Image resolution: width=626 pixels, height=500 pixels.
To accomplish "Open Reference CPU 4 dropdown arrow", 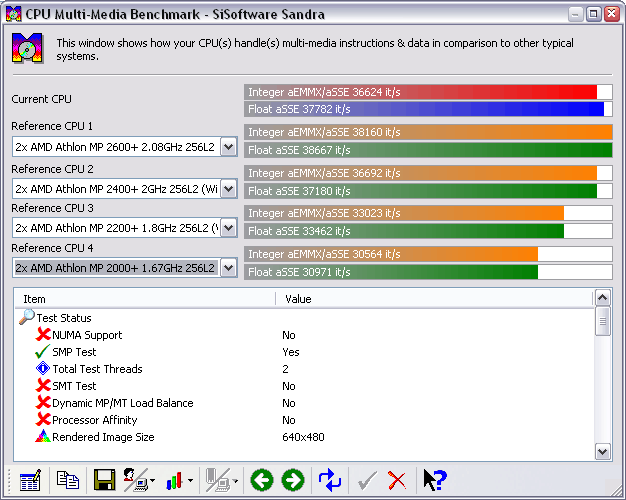I will point(229,268).
